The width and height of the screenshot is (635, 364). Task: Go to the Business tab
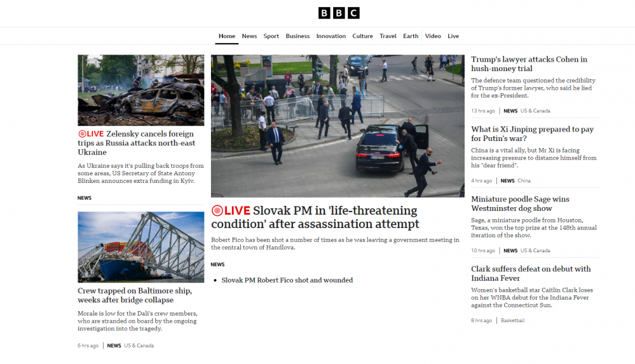coord(297,36)
